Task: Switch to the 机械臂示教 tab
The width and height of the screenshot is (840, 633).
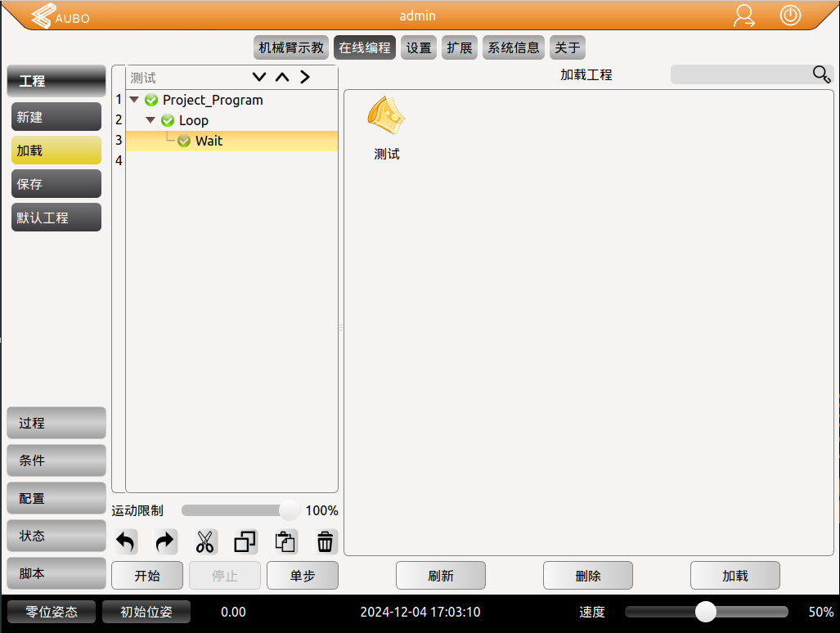Action: 290,47
